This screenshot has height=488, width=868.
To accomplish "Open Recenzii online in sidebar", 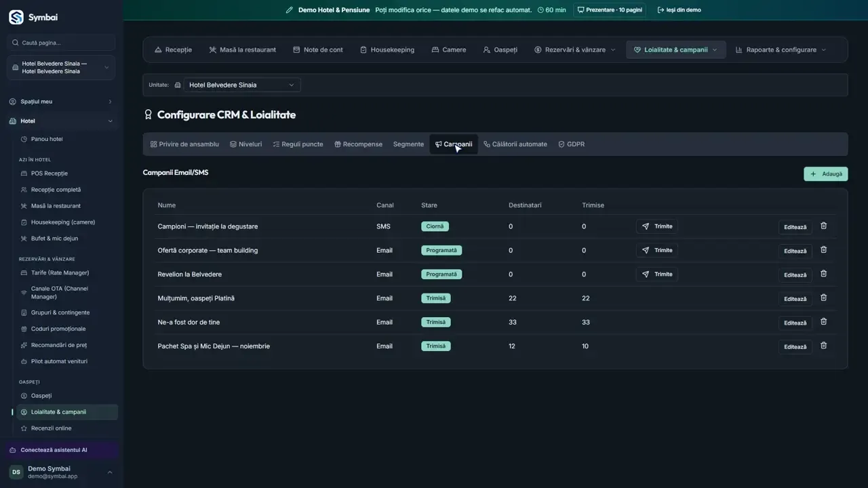I will point(66,428).
